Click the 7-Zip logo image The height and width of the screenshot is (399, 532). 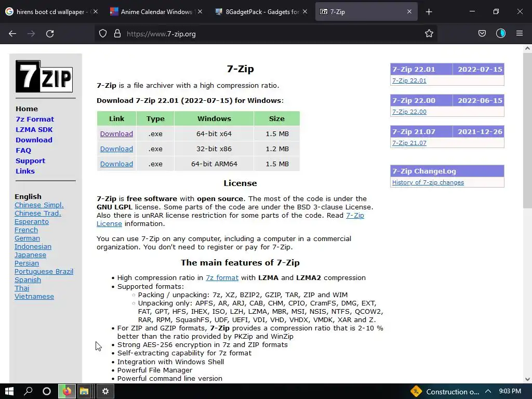[44, 76]
